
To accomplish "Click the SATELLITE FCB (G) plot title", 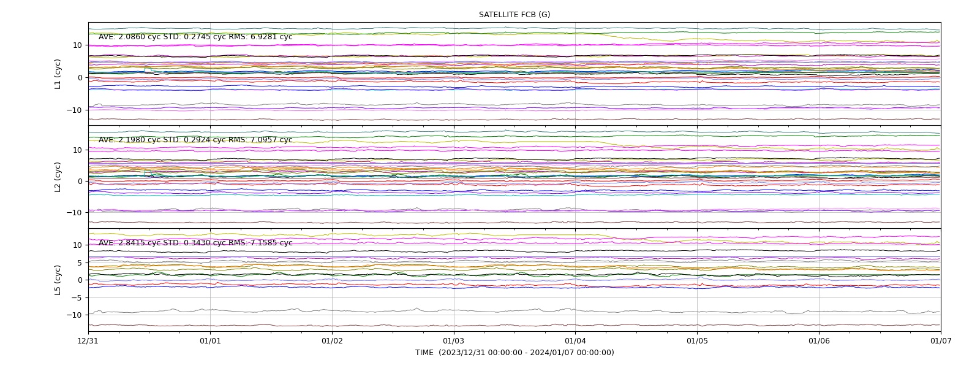I will (514, 15).
